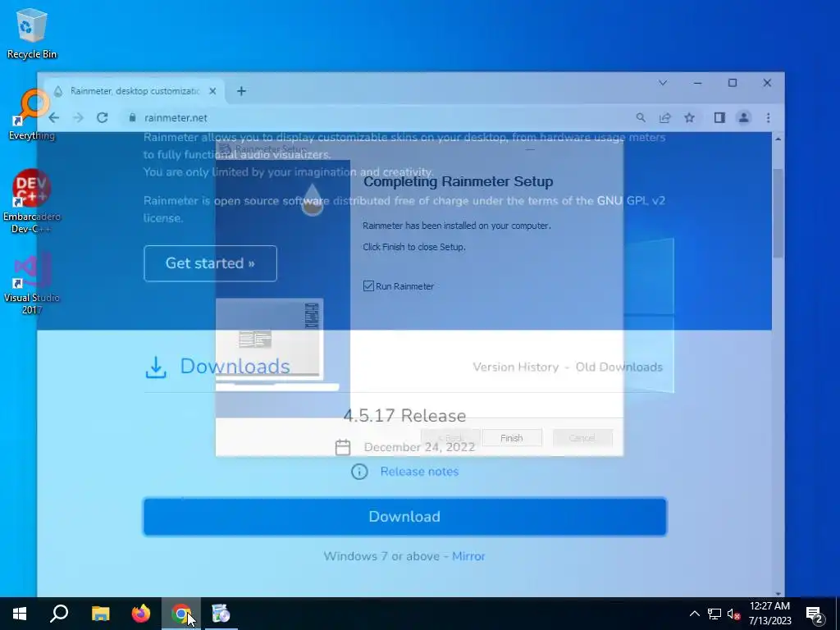The height and width of the screenshot is (630, 840).
Task: Open Chrome zoom/search magnifier icon
Action: point(641,118)
